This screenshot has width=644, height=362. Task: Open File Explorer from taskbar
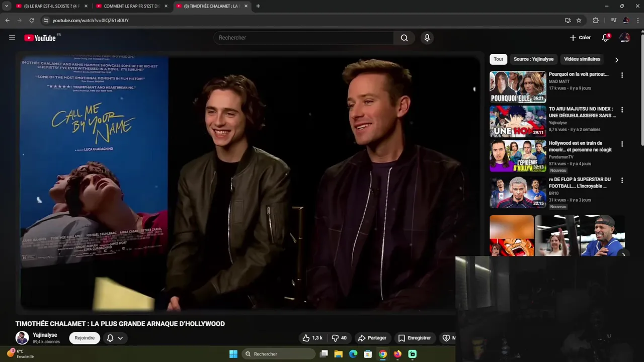(x=339, y=354)
